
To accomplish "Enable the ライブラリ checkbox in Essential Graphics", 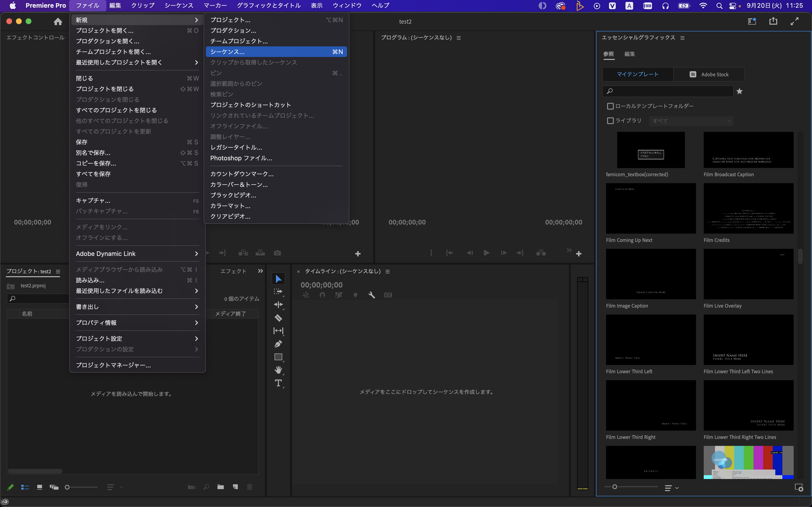I will (x=610, y=120).
